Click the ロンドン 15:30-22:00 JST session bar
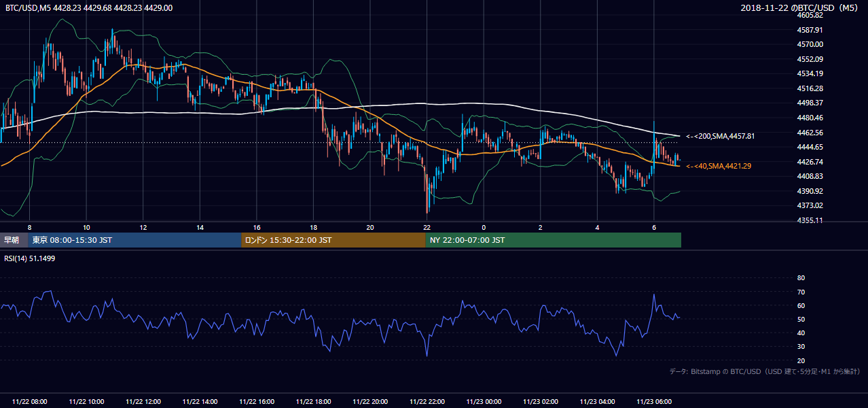 click(333, 240)
